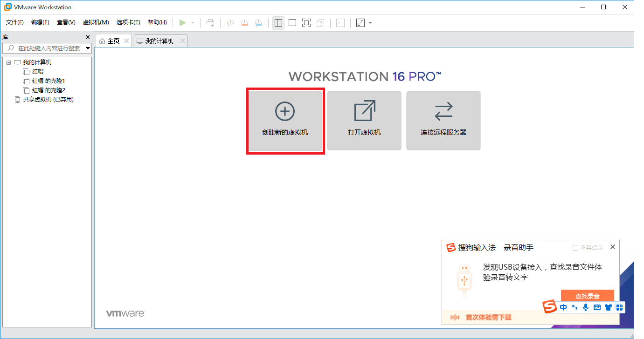
Task: Click 打开虚拟机 button
Action: (364, 121)
